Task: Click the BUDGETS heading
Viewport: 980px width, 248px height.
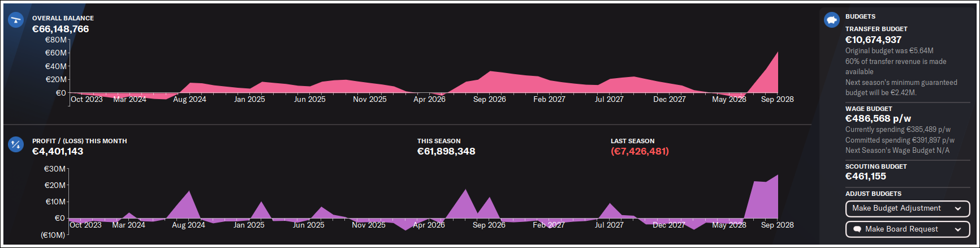Action: coord(860,16)
